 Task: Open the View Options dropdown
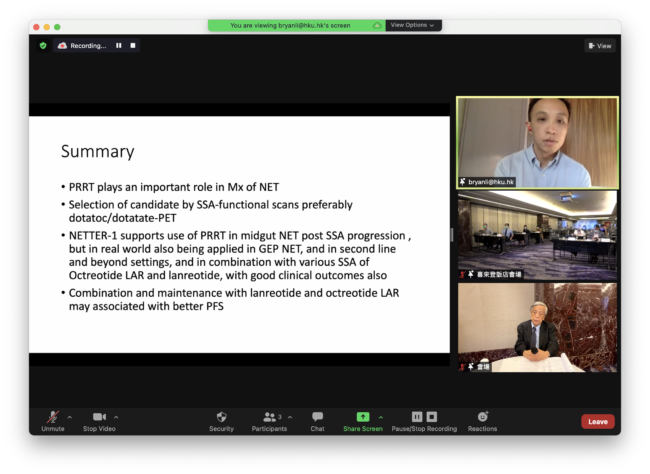[412, 25]
